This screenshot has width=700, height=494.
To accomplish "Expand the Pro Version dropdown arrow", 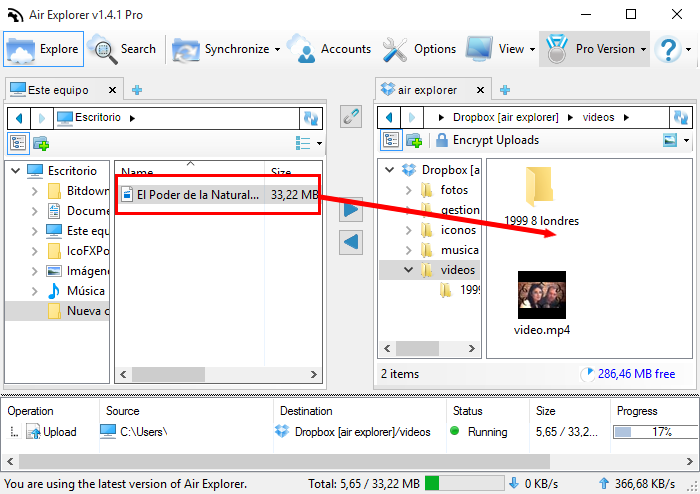I will pos(643,49).
